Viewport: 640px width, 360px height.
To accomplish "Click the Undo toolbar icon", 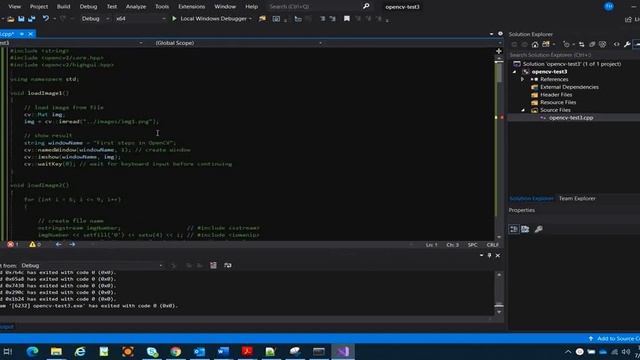I will pos(46,19).
